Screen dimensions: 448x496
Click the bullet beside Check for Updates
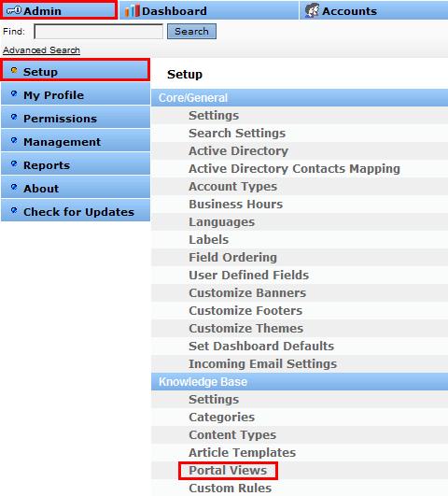(14, 210)
